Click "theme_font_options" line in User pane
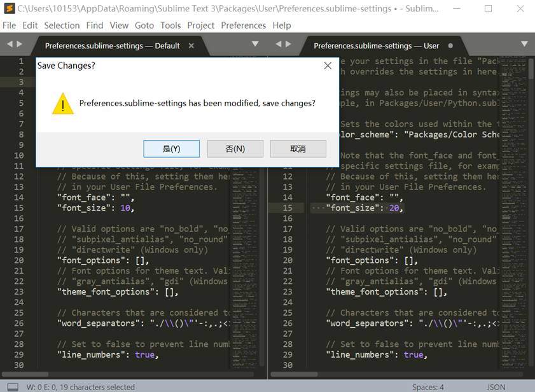Image resolution: width=535 pixels, height=392 pixels. [386, 291]
